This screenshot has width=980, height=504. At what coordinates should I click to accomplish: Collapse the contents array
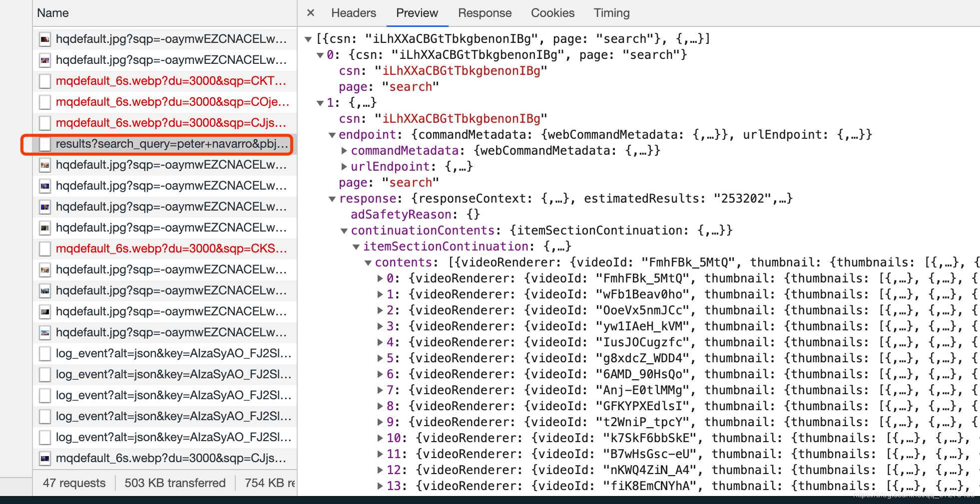pyautogui.click(x=368, y=262)
